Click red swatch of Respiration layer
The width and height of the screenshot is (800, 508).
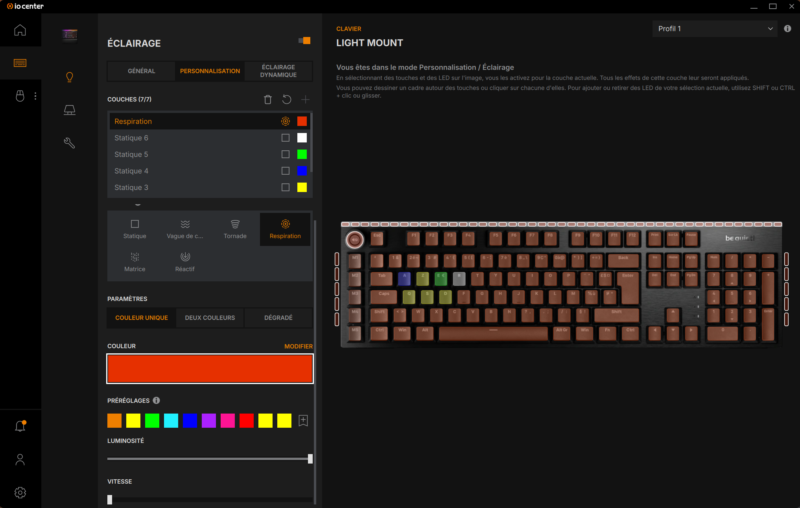tap(302, 121)
